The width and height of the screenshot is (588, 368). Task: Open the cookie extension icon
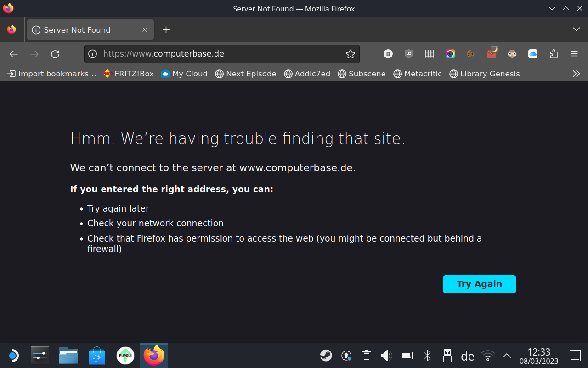point(470,54)
